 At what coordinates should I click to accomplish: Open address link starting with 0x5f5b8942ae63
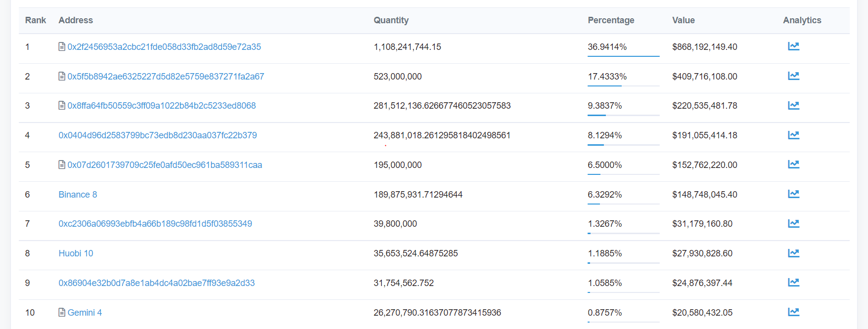[x=166, y=77]
